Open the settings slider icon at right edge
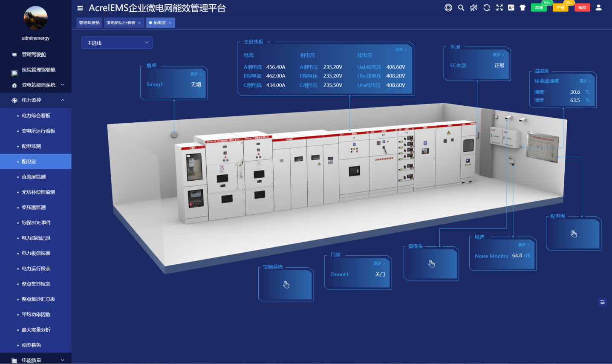The height and width of the screenshot is (364, 612). click(x=602, y=302)
